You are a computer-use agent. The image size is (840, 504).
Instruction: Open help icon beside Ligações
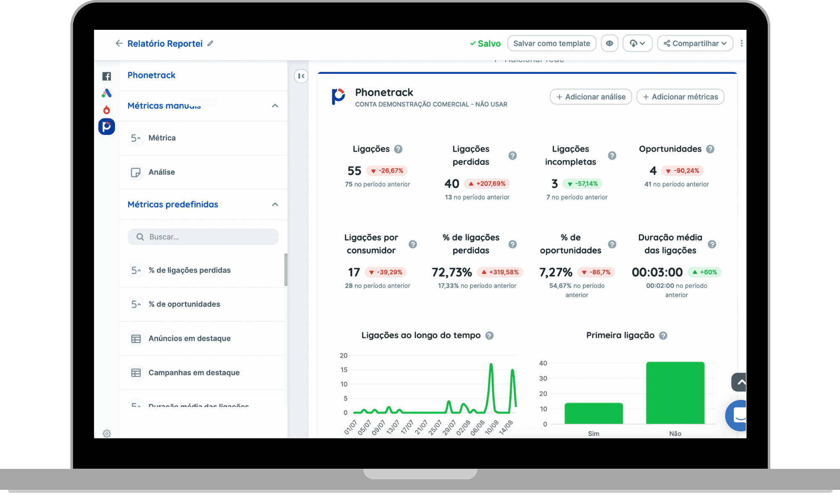coord(399,149)
